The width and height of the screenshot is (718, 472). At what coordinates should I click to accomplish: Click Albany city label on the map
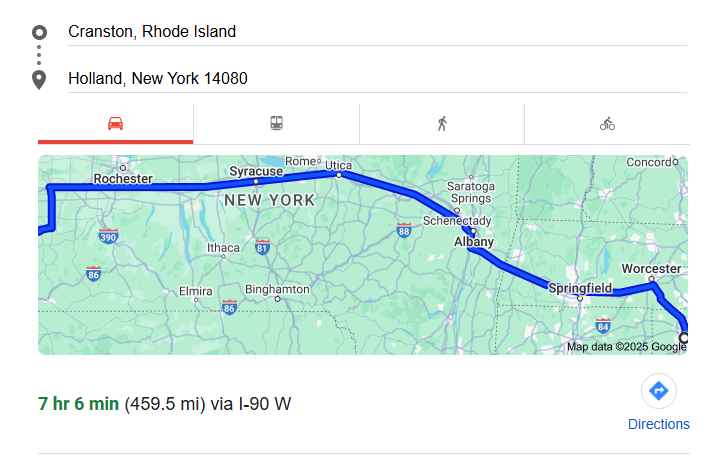(x=474, y=242)
